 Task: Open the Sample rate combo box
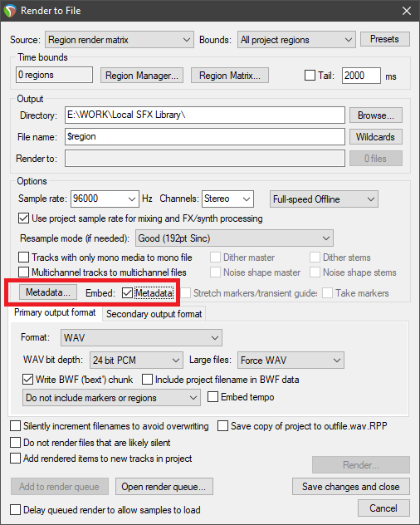point(105,199)
